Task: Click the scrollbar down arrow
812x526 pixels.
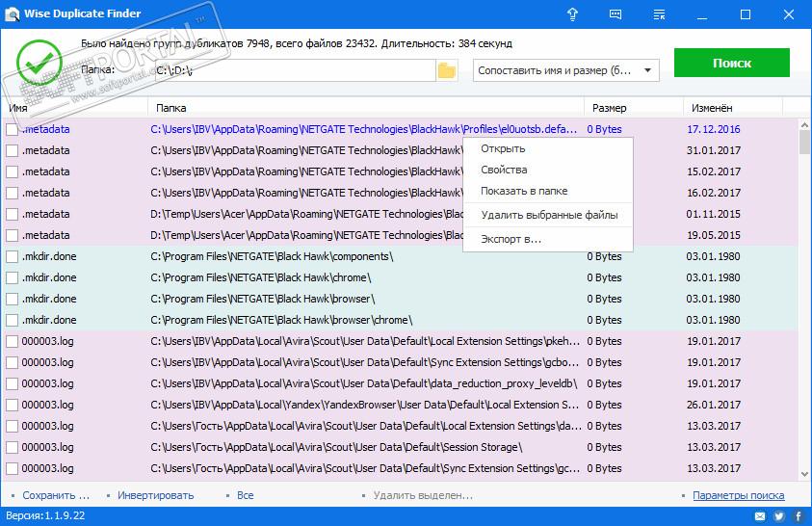Action: coord(804,474)
